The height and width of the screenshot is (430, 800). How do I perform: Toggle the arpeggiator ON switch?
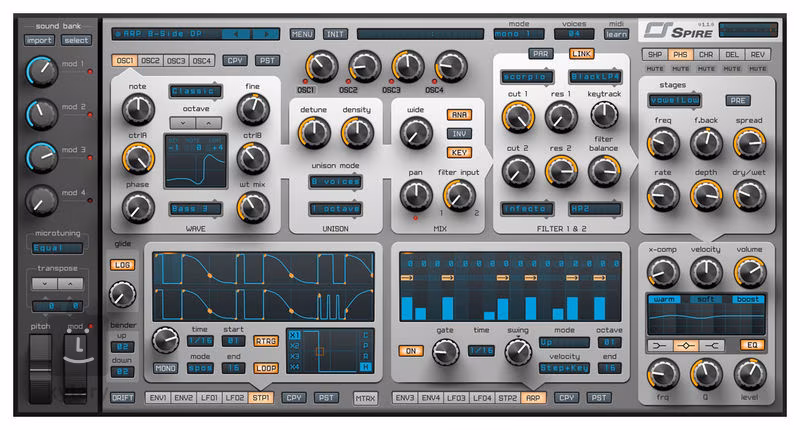coord(410,351)
